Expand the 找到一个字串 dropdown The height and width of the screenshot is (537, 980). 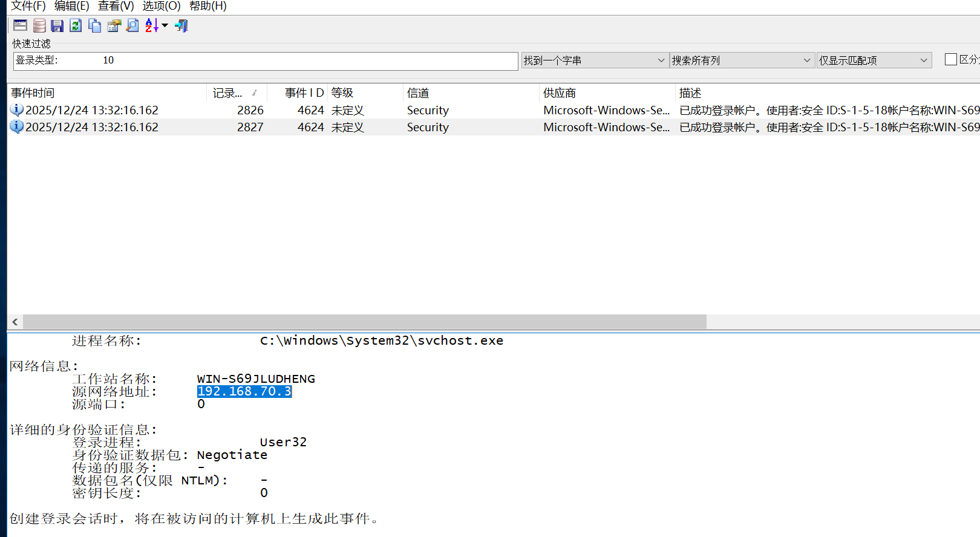[595, 60]
